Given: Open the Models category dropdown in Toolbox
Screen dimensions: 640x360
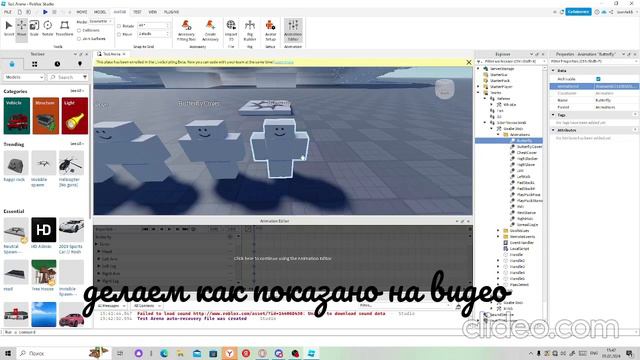Looking at the screenshot, I should click(x=24, y=77).
